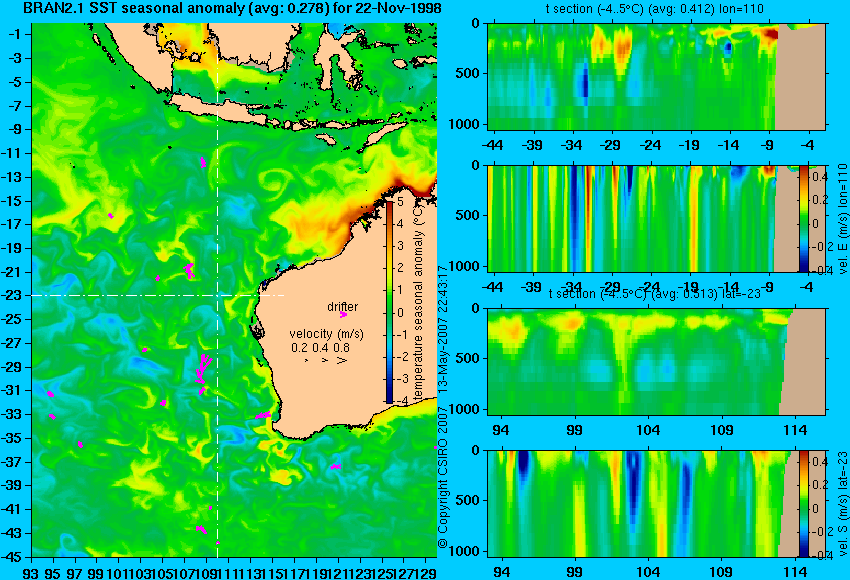Viewport: 850px width, 580px height.
Task: Click the 95 tick on the map's longitude axis
Action: pos(53,572)
